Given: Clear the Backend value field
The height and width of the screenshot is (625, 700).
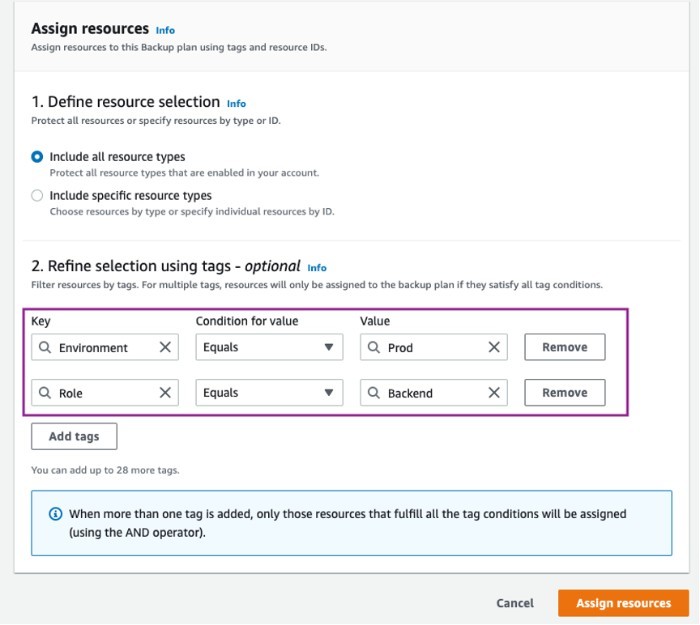Looking at the screenshot, I should (494, 393).
